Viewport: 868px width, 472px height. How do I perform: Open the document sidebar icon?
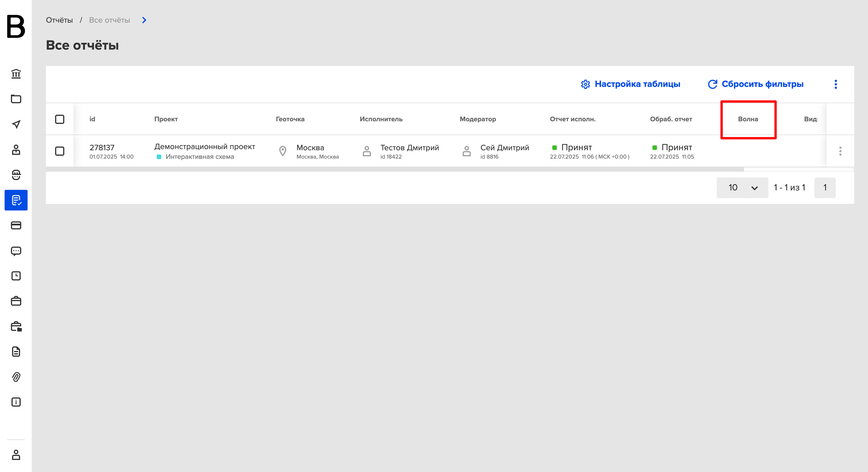click(x=16, y=352)
